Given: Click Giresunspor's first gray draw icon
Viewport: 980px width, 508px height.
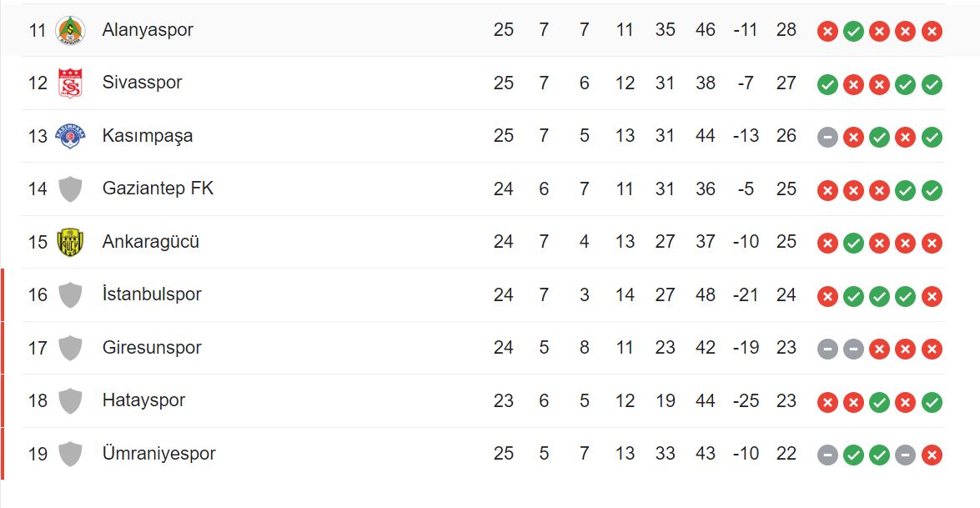Looking at the screenshot, I should [x=827, y=350].
